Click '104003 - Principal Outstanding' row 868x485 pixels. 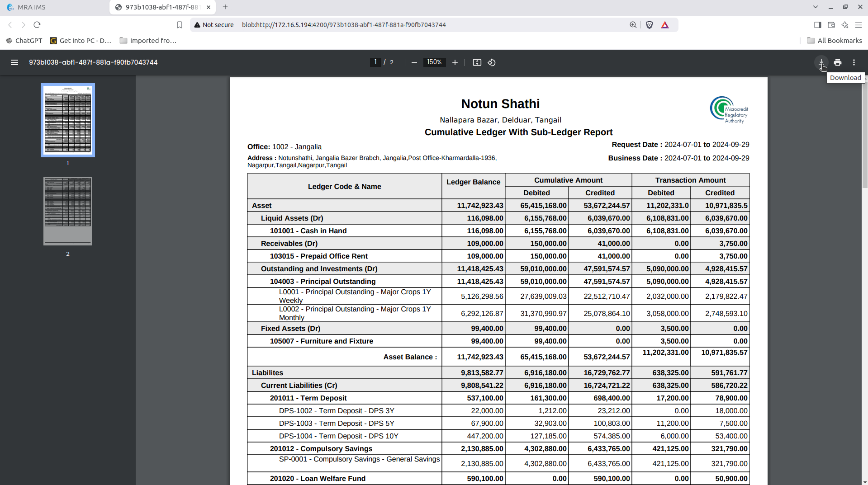(x=498, y=282)
